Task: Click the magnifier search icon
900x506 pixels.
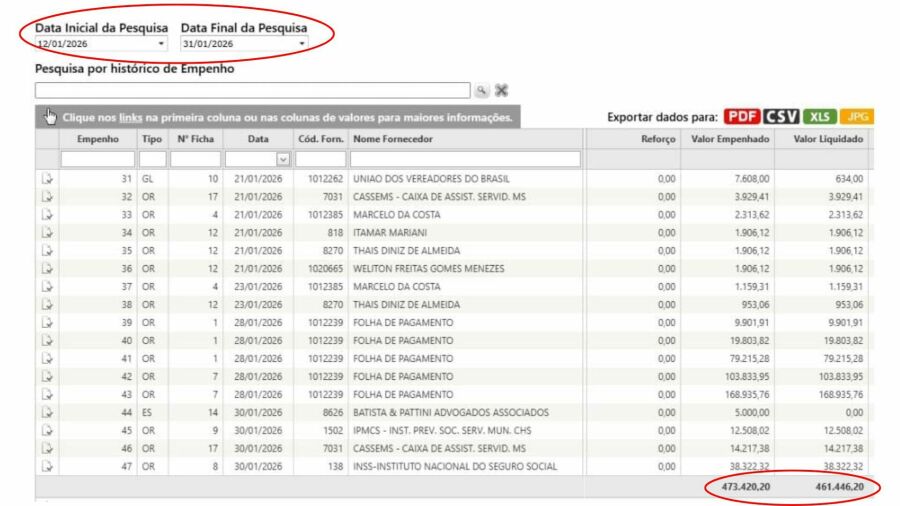Action: coord(482,91)
